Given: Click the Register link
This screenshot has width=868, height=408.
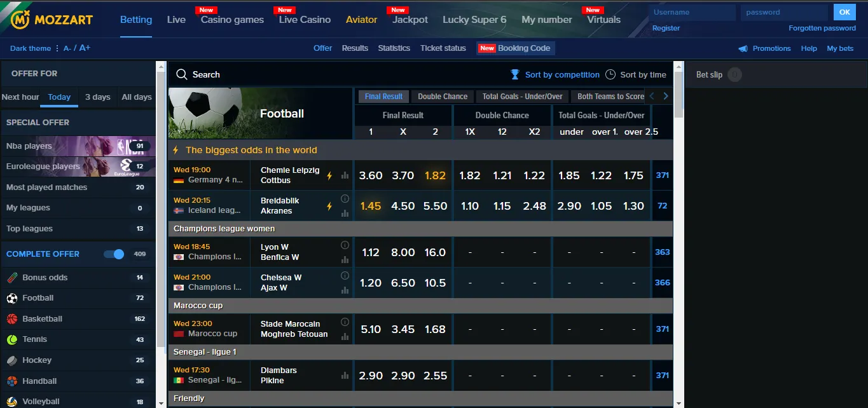Looking at the screenshot, I should [666, 28].
